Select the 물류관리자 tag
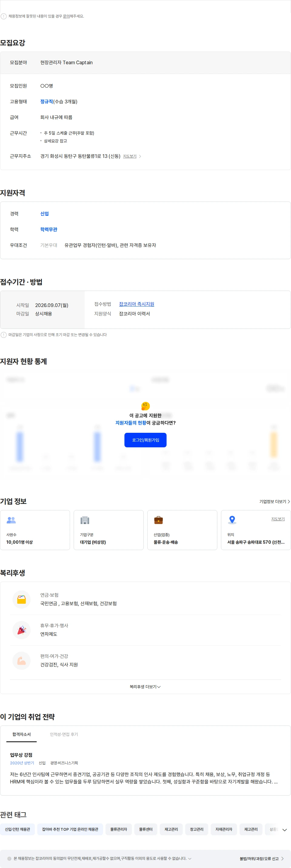This screenshot has height=868, width=291. tap(119, 829)
